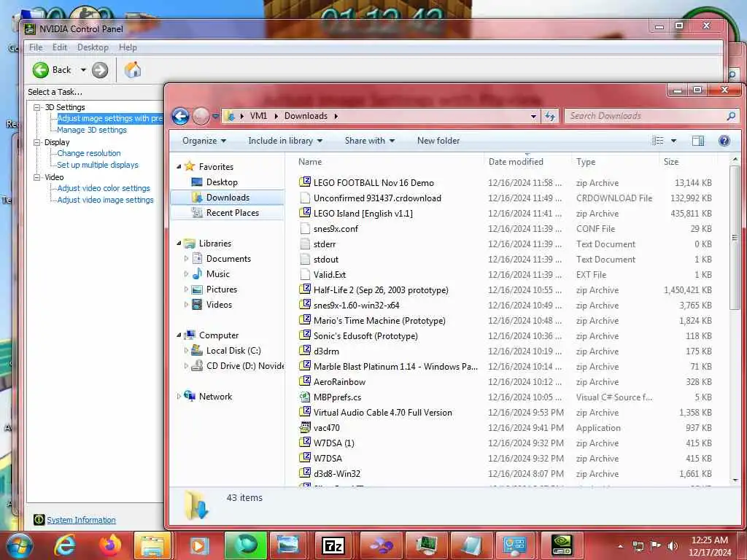Open the Desktop menu in NVIDIA Control Panel

(93, 47)
